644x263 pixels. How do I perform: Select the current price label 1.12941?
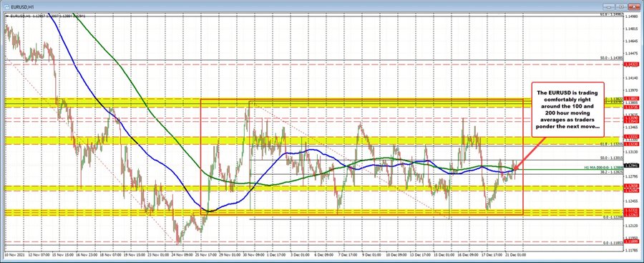(631, 166)
